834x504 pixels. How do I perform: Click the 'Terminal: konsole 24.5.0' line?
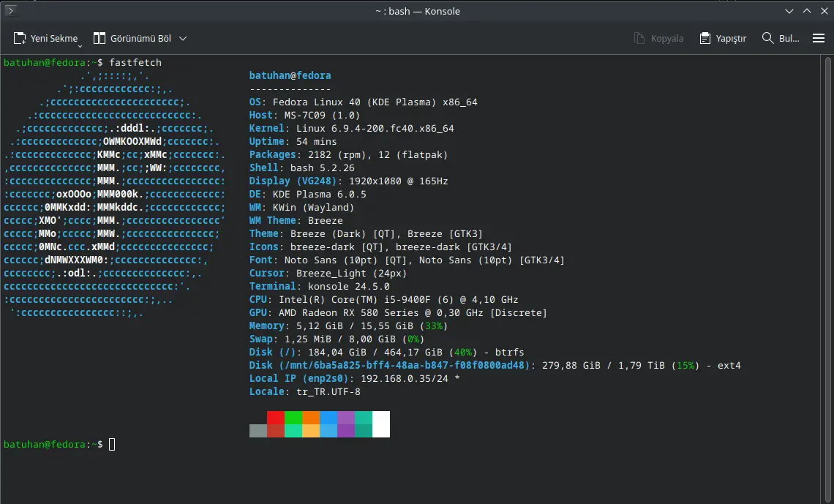tap(319, 286)
